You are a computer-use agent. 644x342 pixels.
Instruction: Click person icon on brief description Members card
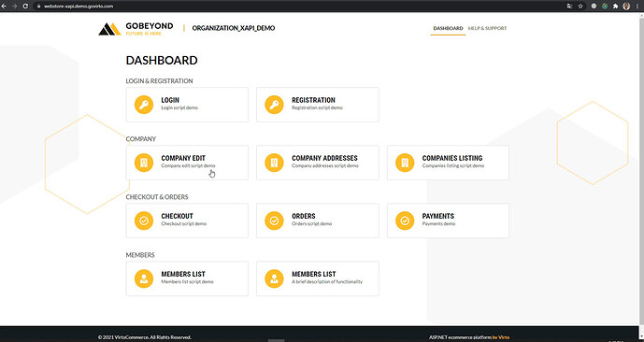(274, 278)
